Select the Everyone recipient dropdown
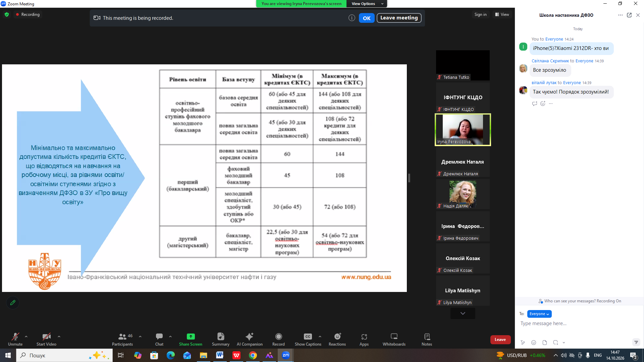 coord(539,314)
